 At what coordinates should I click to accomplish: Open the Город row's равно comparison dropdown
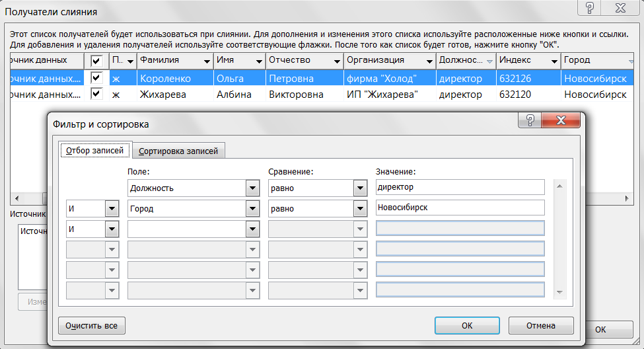tap(360, 208)
